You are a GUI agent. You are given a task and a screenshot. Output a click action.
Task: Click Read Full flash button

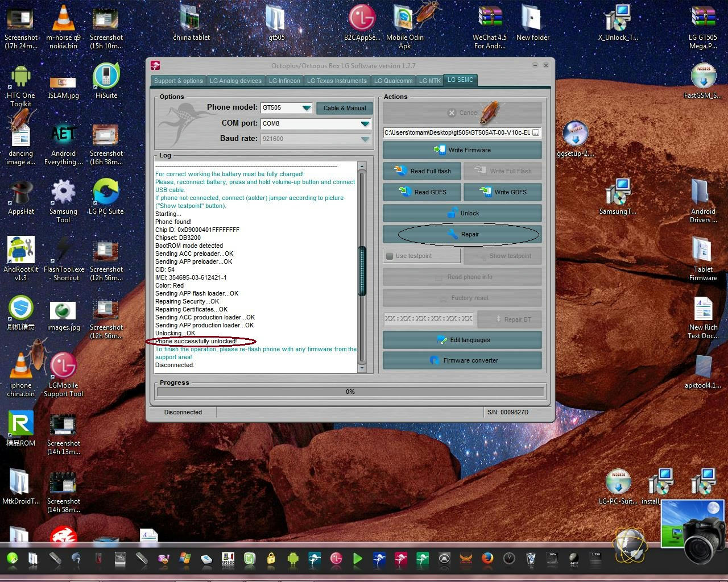(422, 171)
